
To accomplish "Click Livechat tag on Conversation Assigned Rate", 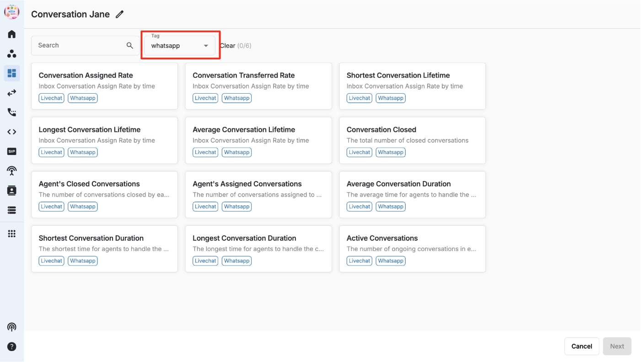I will pyautogui.click(x=52, y=98).
